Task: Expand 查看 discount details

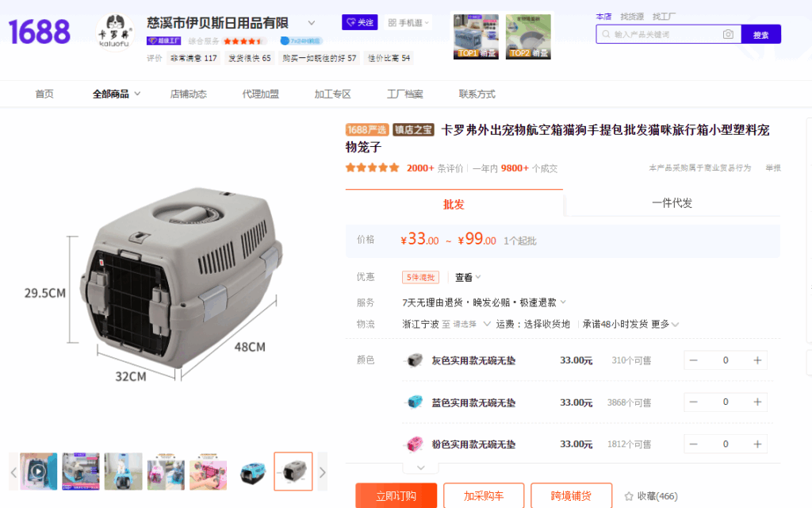Action: pos(468,277)
